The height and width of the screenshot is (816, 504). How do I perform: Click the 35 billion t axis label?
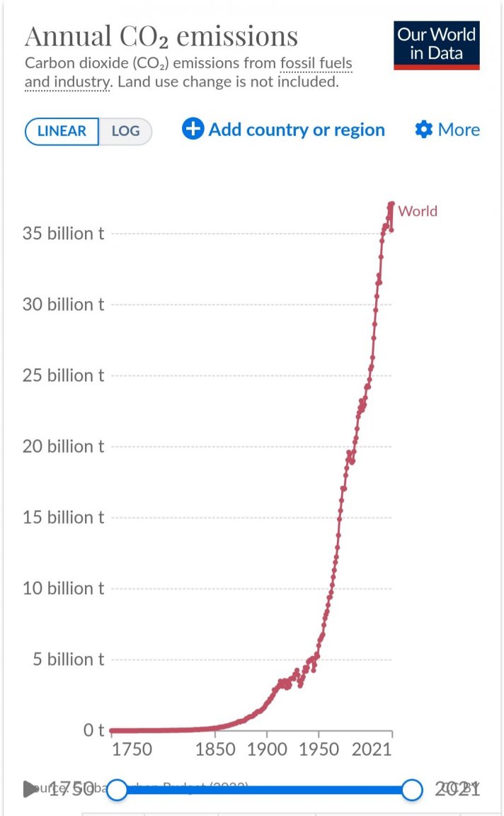(x=64, y=234)
